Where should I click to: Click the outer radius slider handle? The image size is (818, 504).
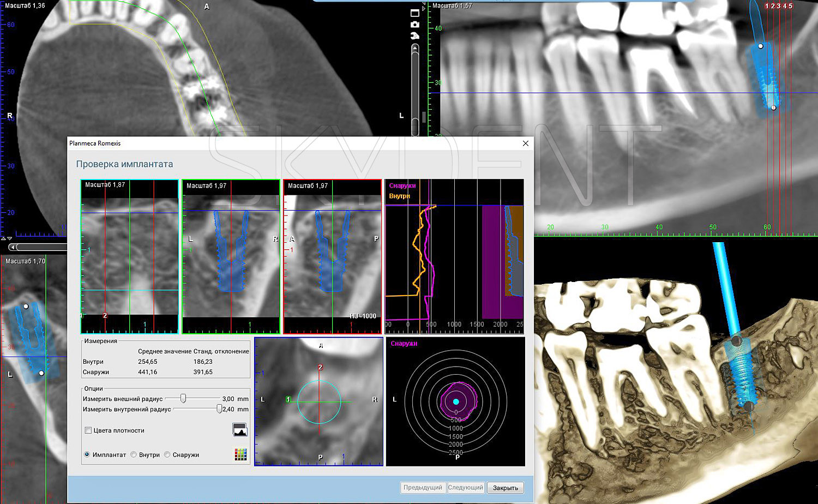coord(183,399)
